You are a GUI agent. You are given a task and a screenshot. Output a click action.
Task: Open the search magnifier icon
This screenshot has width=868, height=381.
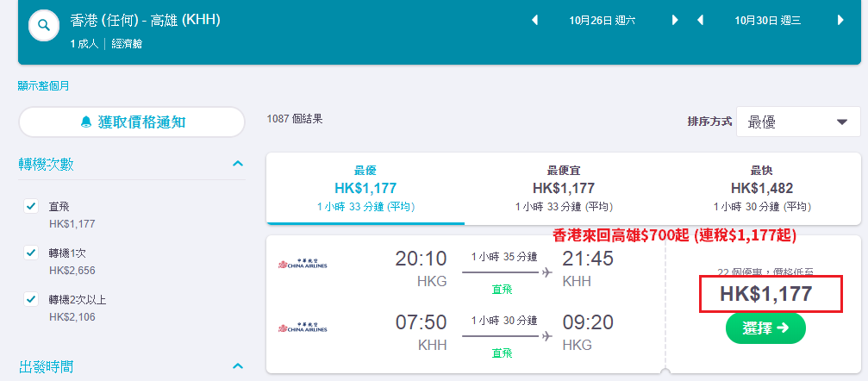point(44,26)
